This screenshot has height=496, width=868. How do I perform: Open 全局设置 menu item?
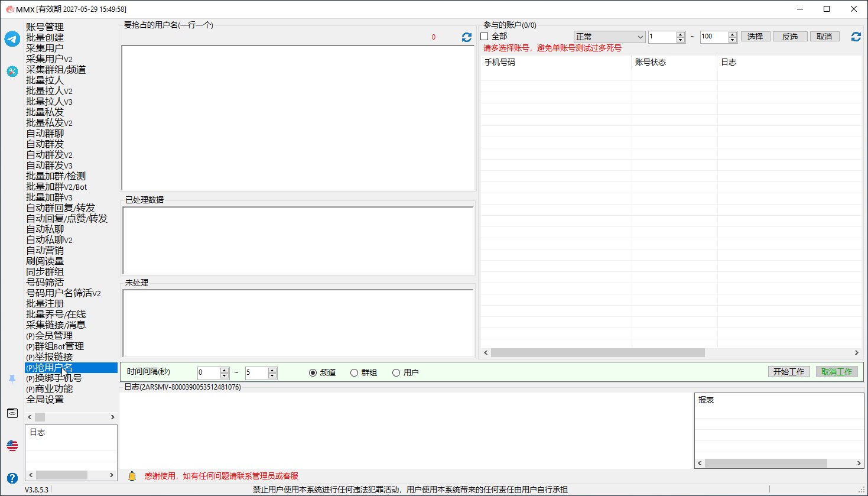45,400
